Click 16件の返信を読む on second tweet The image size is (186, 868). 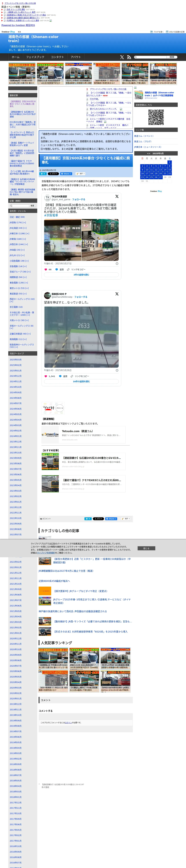pos(81,381)
